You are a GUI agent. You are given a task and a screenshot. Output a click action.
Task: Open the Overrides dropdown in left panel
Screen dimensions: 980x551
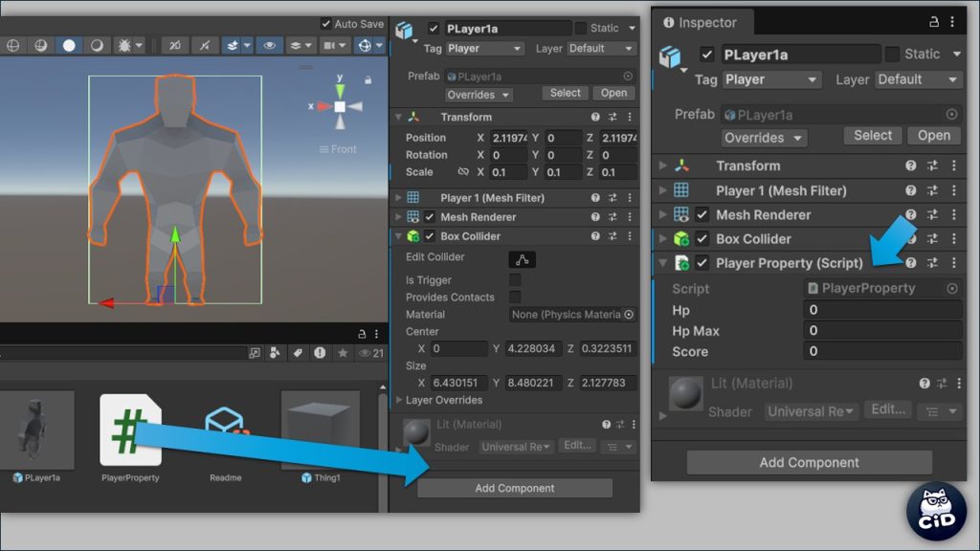click(x=479, y=95)
